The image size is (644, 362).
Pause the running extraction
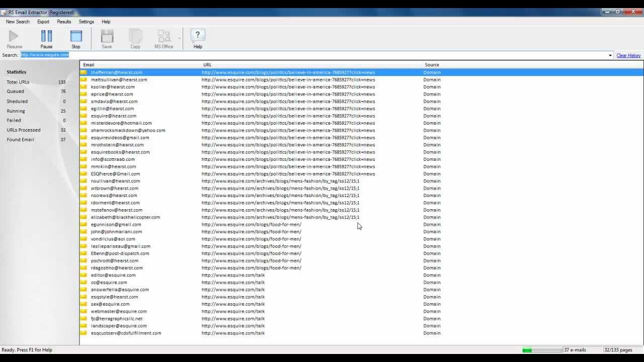pos(46,39)
